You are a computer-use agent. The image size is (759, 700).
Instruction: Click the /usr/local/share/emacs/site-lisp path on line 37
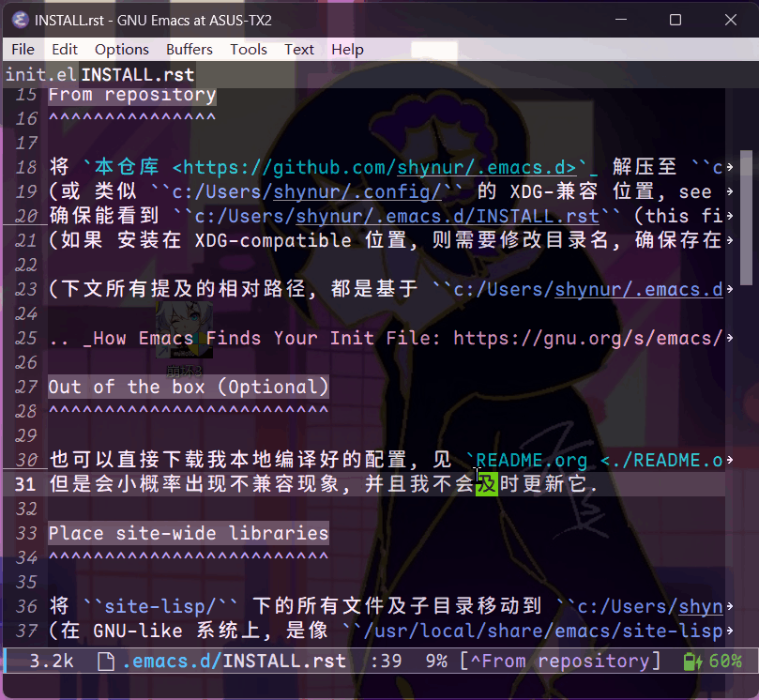[543, 631]
